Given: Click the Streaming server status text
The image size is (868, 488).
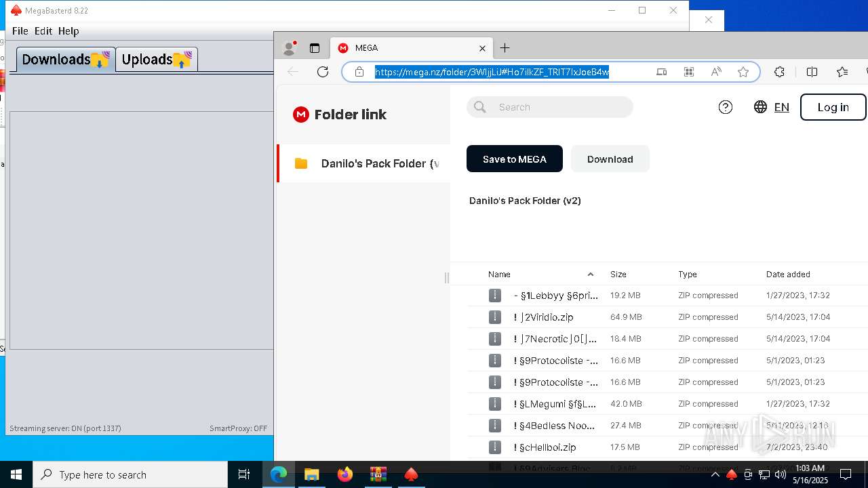Looking at the screenshot, I should point(65,428).
